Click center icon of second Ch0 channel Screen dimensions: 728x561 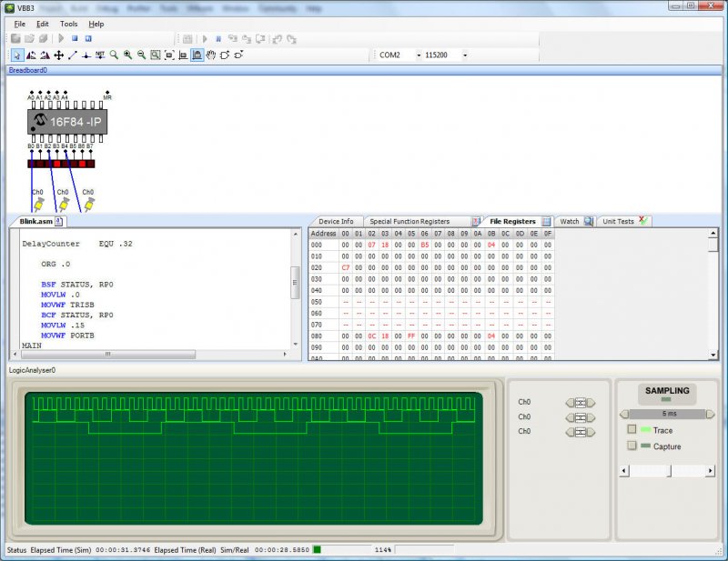tap(581, 417)
